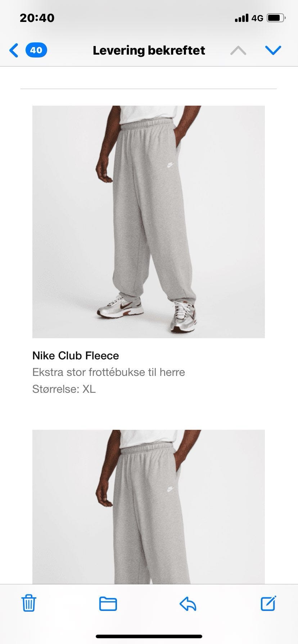Tap the home indicator bar at bottom

coord(149,636)
